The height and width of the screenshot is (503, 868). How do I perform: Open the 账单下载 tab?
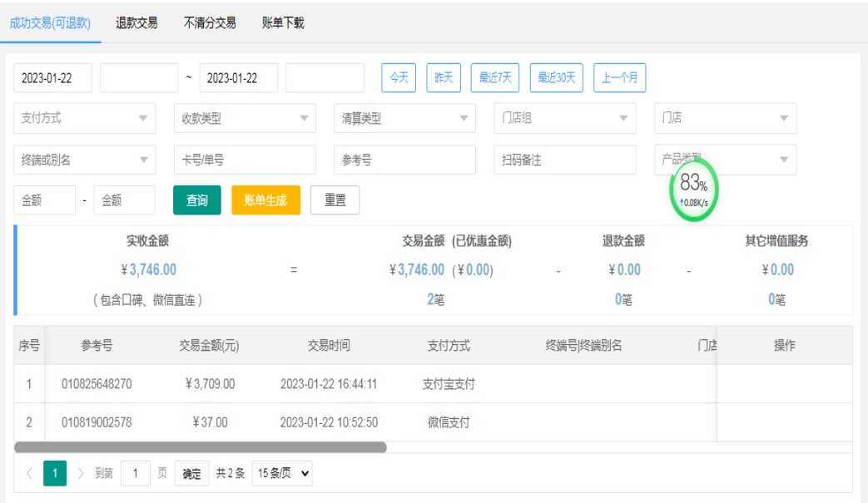tap(283, 23)
